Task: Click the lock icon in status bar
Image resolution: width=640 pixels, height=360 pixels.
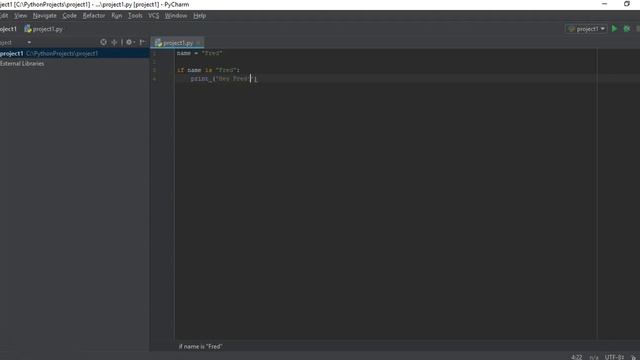Action: pyautogui.click(x=634, y=357)
